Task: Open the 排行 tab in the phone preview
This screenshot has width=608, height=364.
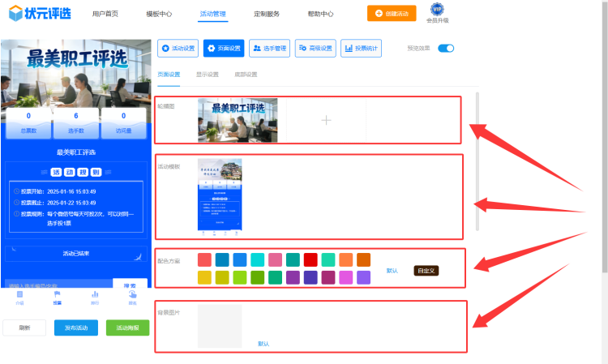Action: [x=95, y=298]
